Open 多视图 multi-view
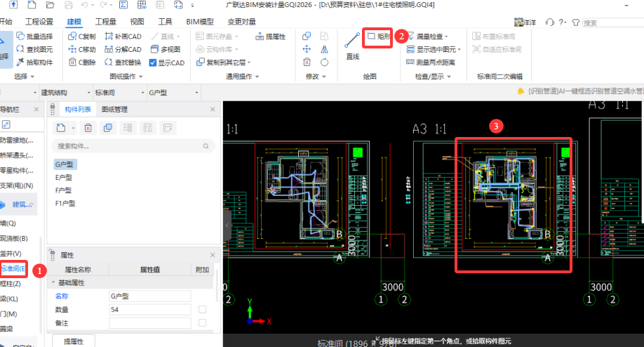The height and width of the screenshot is (347, 644). coord(166,49)
